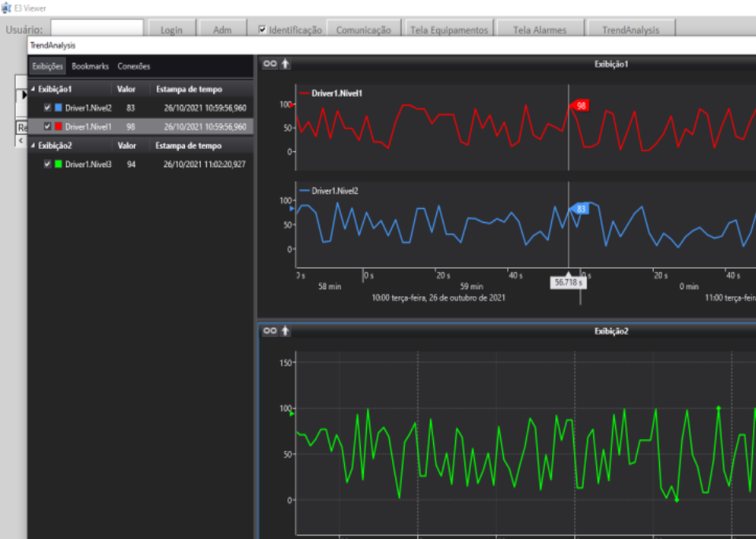
Task: Collapse the Exibição1 group
Action: (33, 89)
